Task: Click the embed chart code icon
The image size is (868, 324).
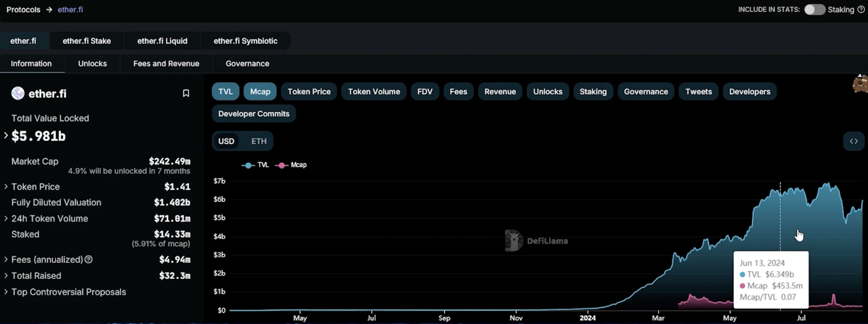Action: [853, 141]
